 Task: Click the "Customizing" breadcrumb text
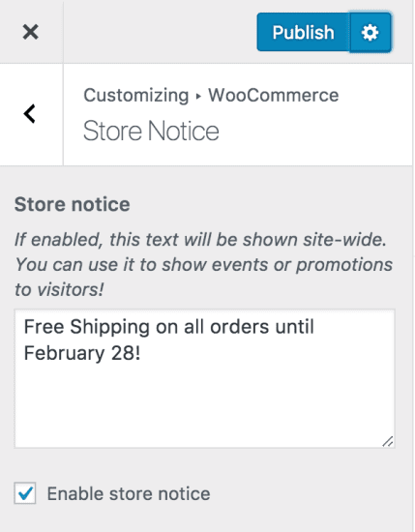pos(136,96)
